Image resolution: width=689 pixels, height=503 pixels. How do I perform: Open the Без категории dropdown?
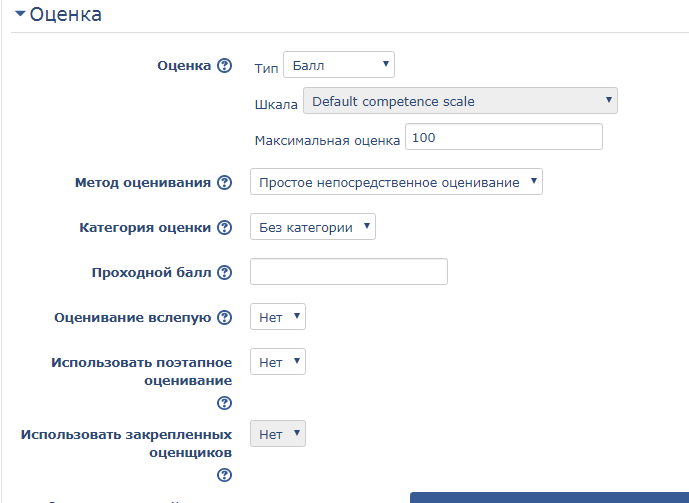click(312, 227)
